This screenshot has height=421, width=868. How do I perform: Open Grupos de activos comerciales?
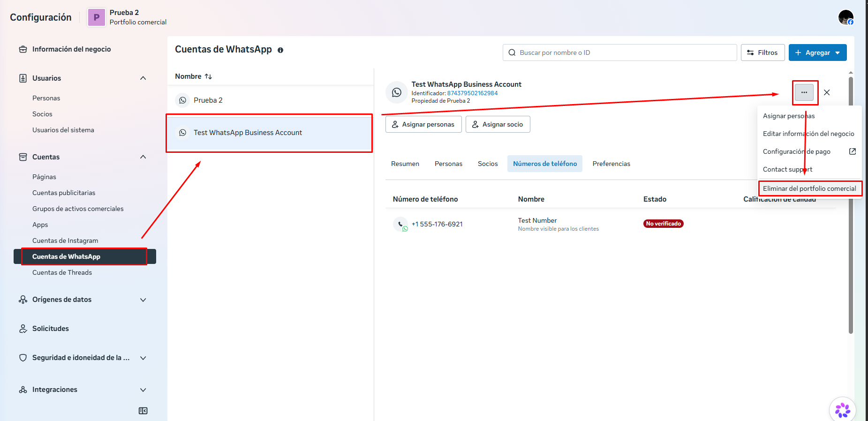coord(78,209)
